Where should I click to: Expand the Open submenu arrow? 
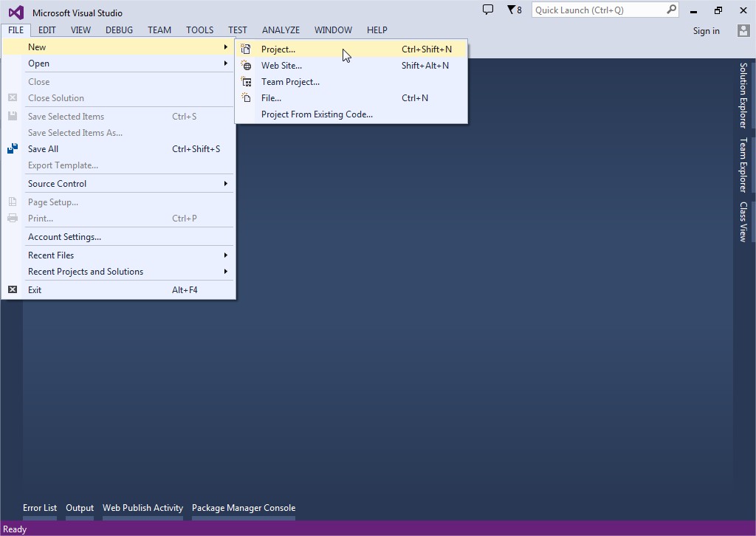point(225,63)
